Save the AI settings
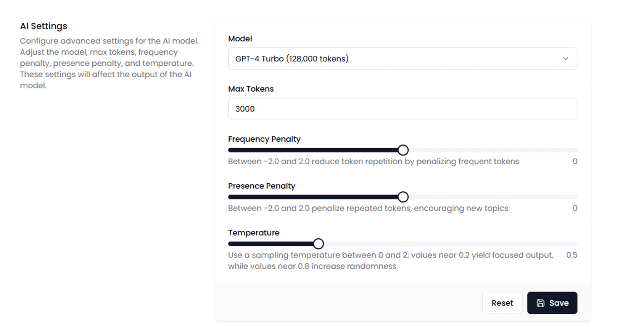The width and height of the screenshot is (644, 327). [552, 303]
